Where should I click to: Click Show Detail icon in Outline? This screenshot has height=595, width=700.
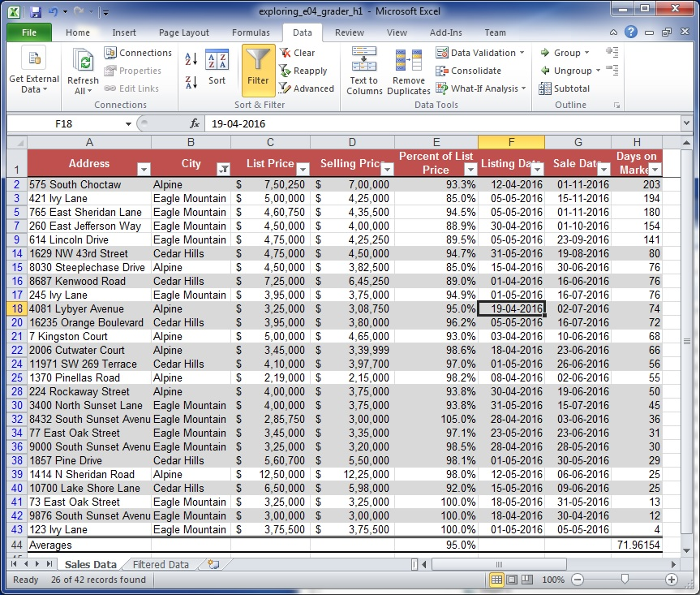pyautogui.click(x=612, y=52)
